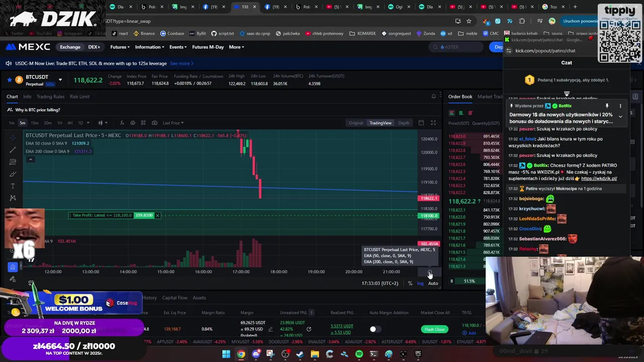
Task: Click the share PNL icon
Action: click(x=309, y=329)
